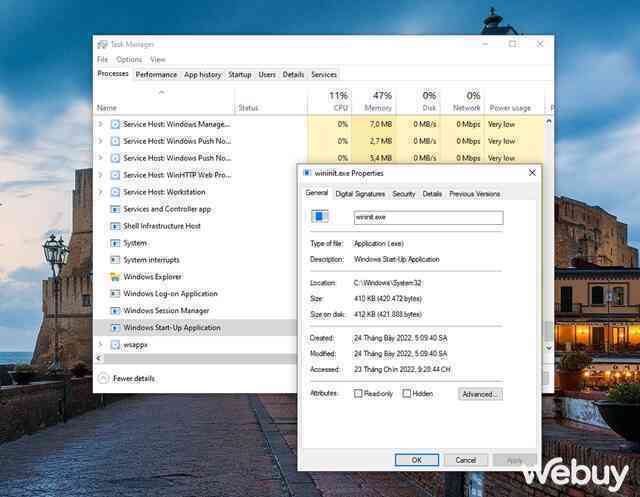Open the Security tab in Properties
The height and width of the screenshot is (497, 640).
coord(404,194)
